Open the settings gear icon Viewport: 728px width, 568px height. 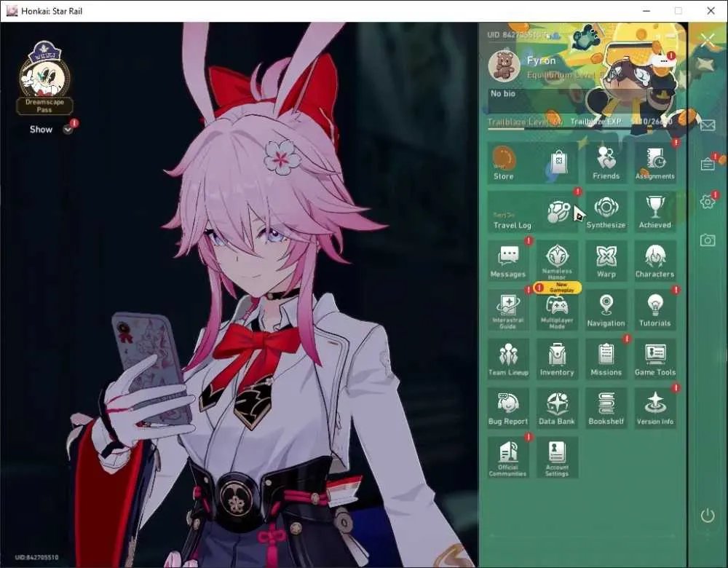click(x=708, y=202)
